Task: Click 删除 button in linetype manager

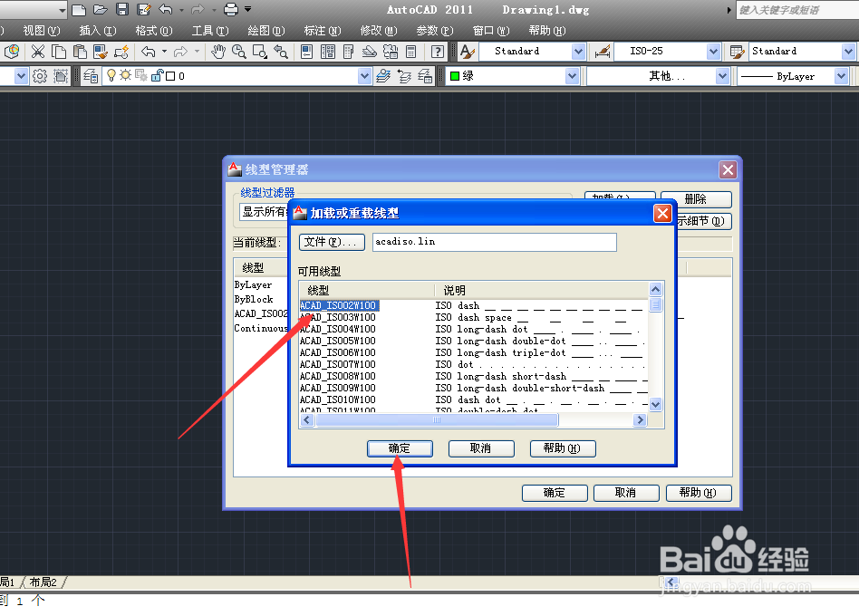Action: (x=696, y=199)
